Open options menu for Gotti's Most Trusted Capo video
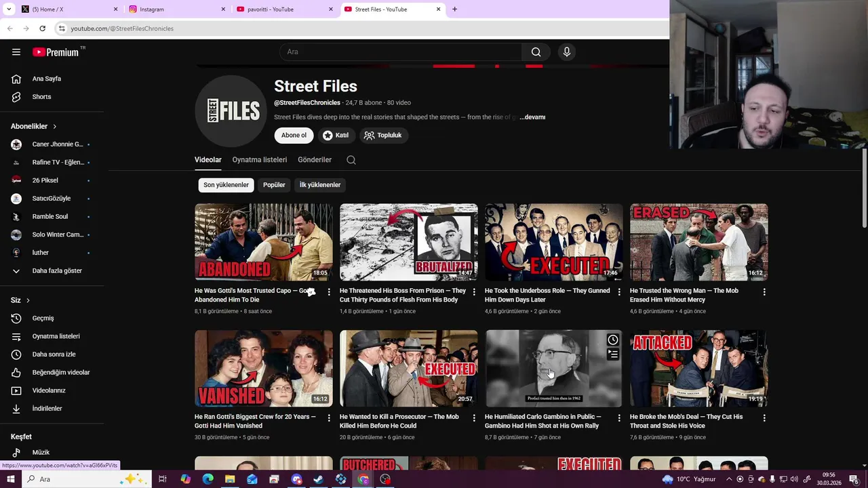This screenshot has width=868, height=488. click(329, 292)
